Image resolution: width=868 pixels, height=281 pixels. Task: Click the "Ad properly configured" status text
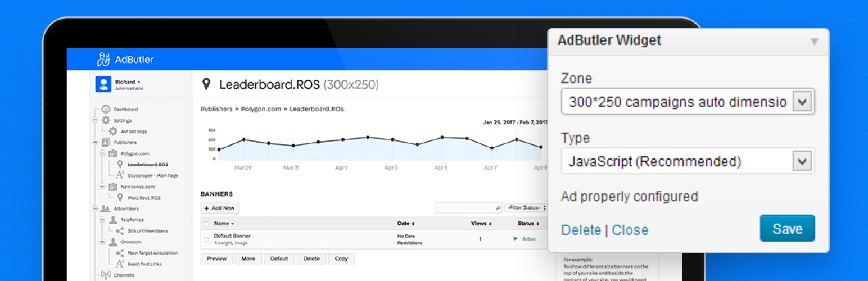point(630,197)
